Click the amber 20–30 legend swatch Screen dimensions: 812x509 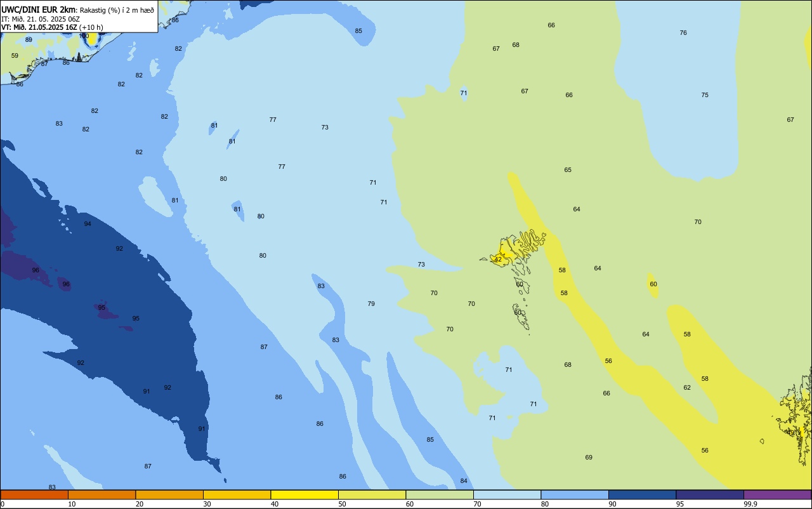[x=169, y=494]
